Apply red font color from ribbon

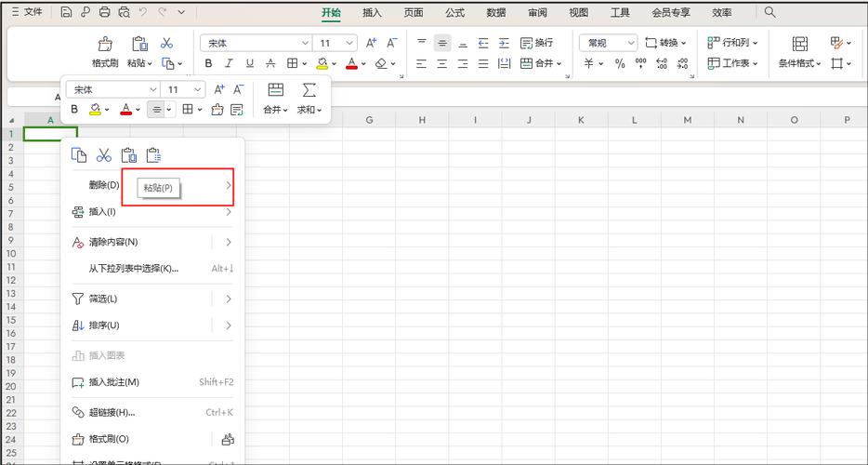click(x=351, y=64)
